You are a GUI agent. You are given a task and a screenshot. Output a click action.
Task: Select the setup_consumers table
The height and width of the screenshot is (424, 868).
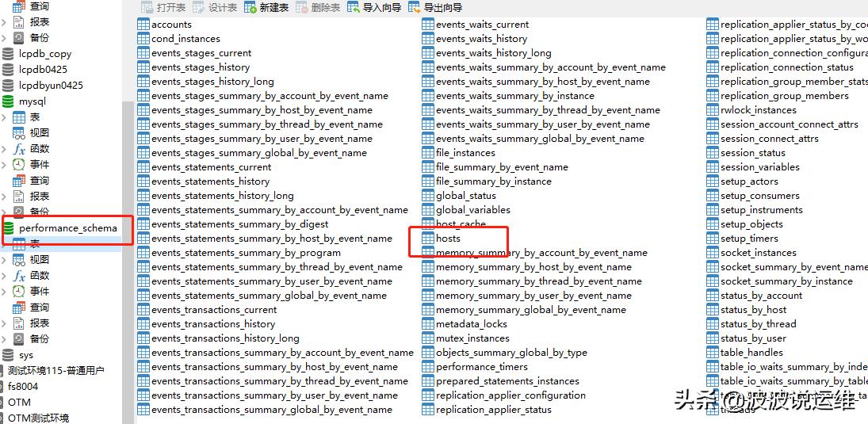(x=760, y=196)
